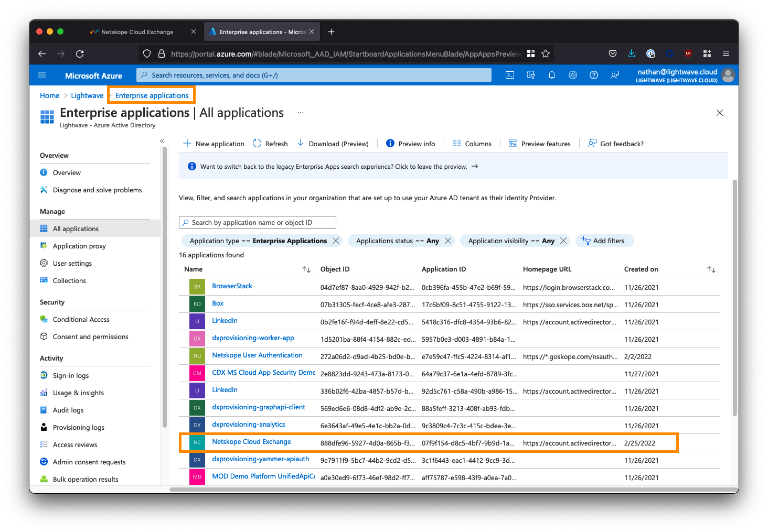Open Azure portal settings gear
Viewport: 768px width, 532px height.
point(572,75)
